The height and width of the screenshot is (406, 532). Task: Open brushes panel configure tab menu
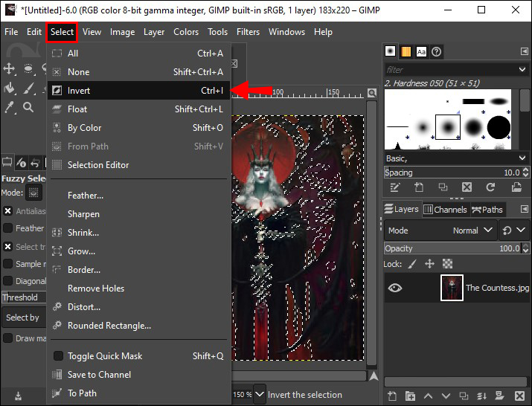coord(525,51)
